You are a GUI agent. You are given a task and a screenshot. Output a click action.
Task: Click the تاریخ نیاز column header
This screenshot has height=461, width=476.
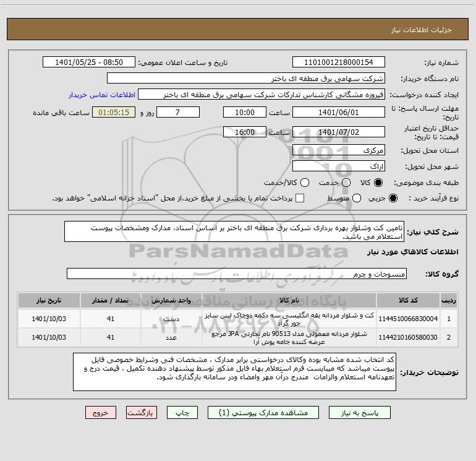coord(49,301)
